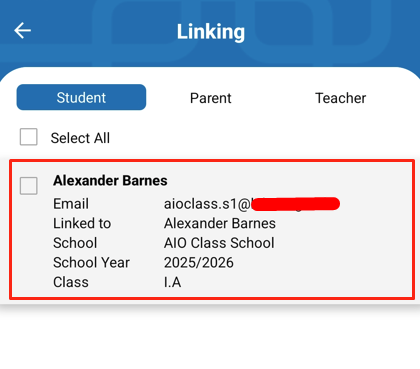This screenshot has width=420, height=369.
Task: Switch to the Teacher tab
Action: (x=340, y=98)
